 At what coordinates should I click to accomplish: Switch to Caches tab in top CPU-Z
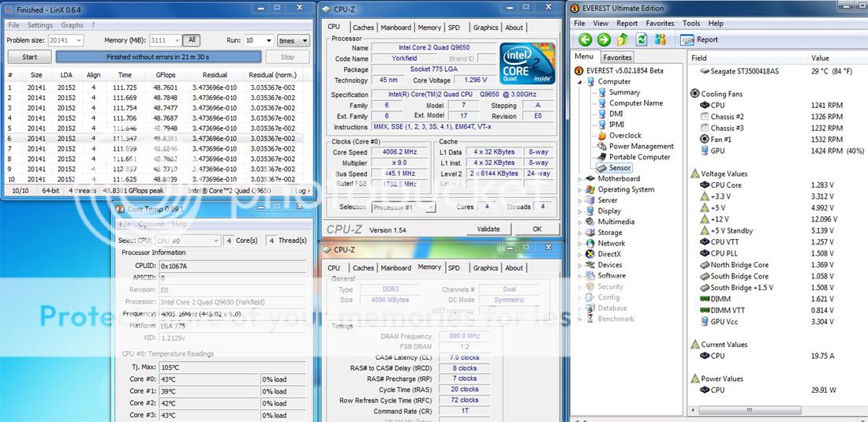pyautogui.click(x=363, y=27)
